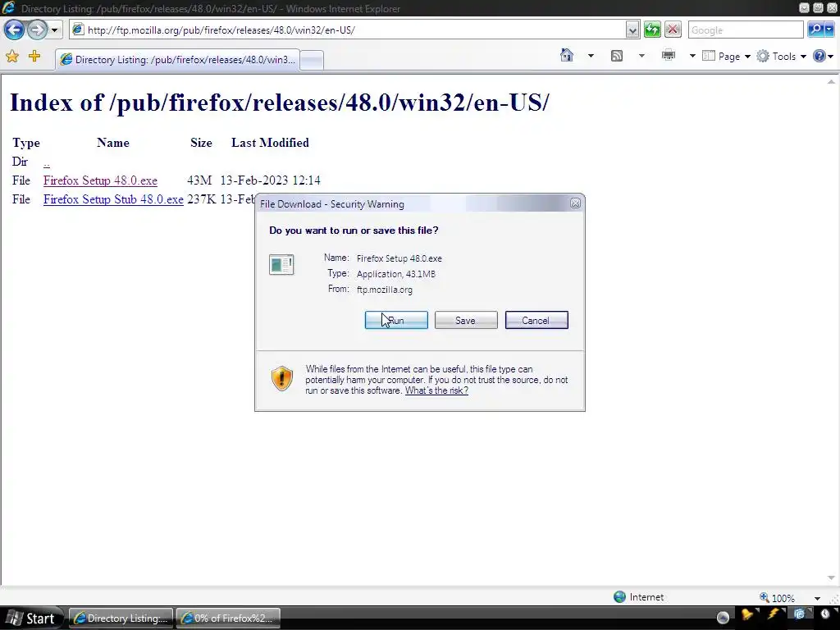This screenshot has width=840, height=630.
Task: Open the Tools menu
Action: point(782,57)
